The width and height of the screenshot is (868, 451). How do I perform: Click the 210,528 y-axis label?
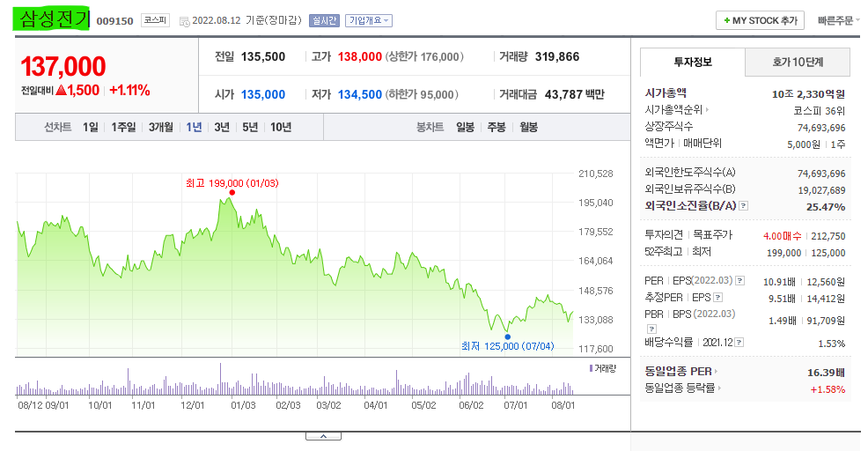(596, 174)
